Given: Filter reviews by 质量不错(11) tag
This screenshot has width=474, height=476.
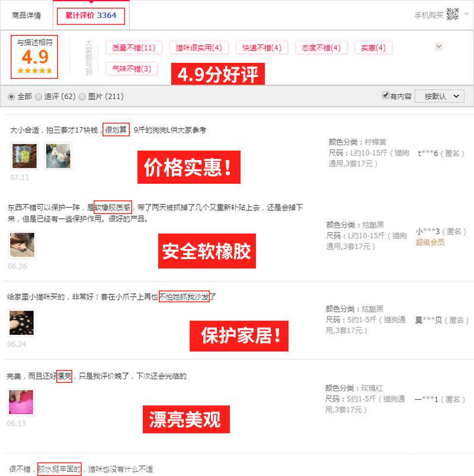Looking at the screenshot, I should (133, 47).
